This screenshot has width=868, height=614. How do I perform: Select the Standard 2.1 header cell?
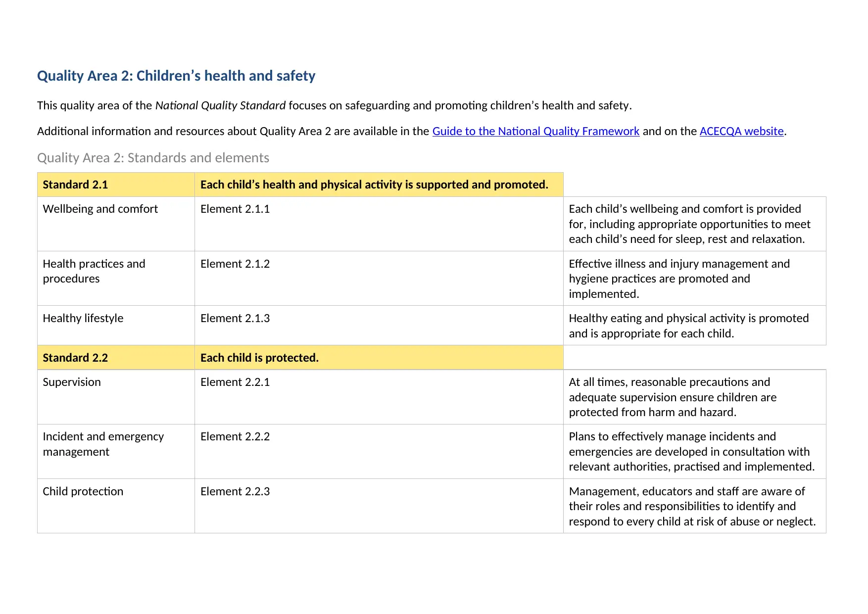coord(116,185)
